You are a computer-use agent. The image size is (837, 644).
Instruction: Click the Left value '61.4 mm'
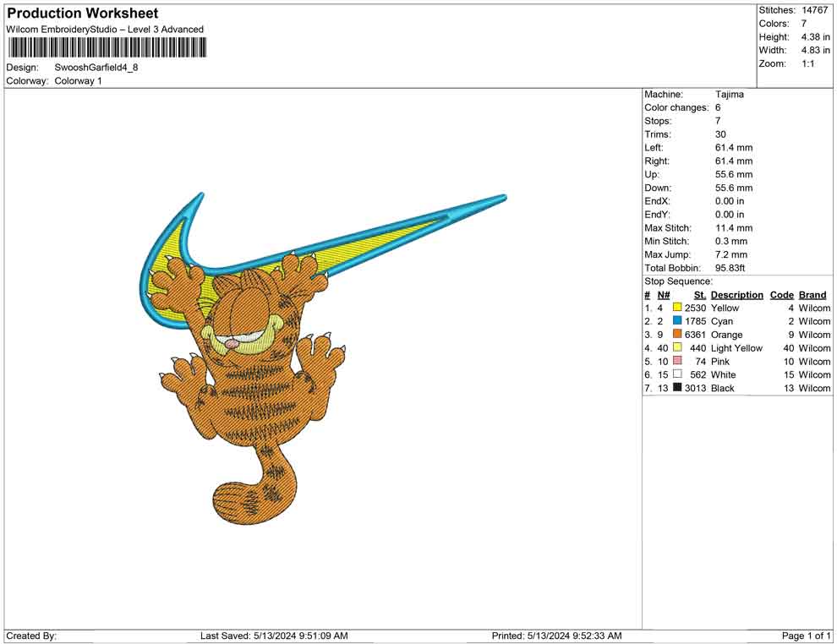click(734, 148)
